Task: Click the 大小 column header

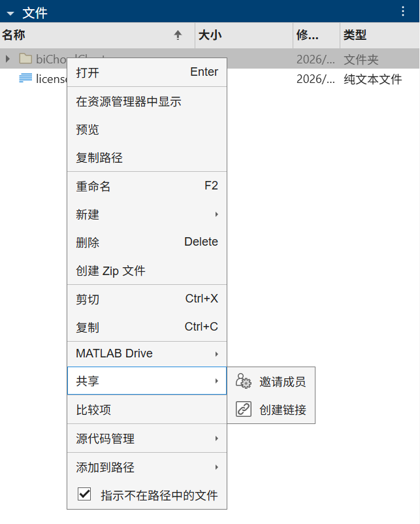Action: click(x=244, y=35)
